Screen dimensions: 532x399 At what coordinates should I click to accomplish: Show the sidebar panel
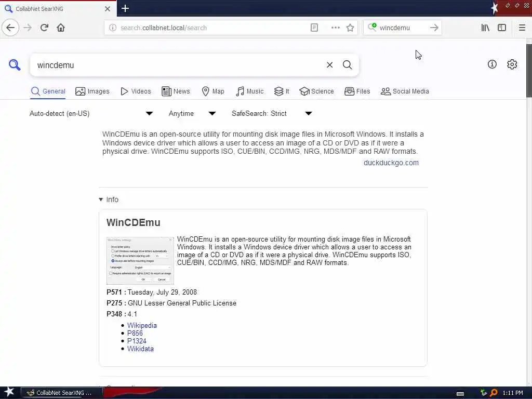[x=502, y=28]
